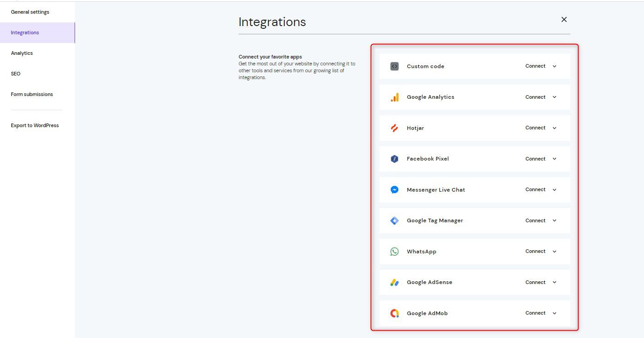Click the Hotjar logo icon

395,128
